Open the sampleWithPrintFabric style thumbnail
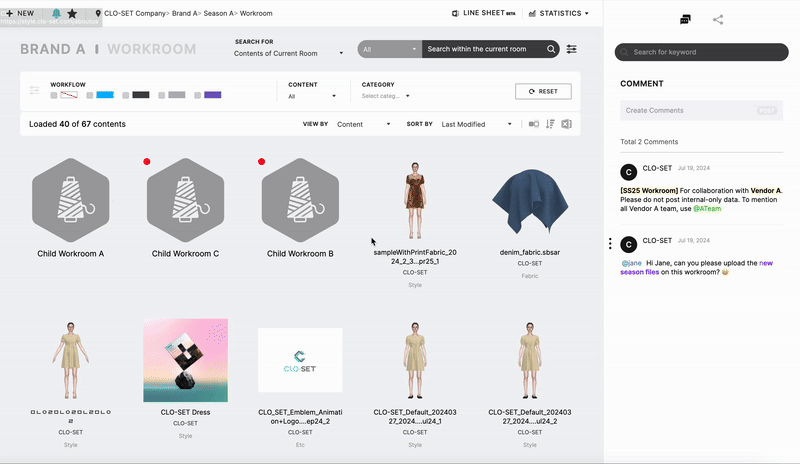 point(415,200)
